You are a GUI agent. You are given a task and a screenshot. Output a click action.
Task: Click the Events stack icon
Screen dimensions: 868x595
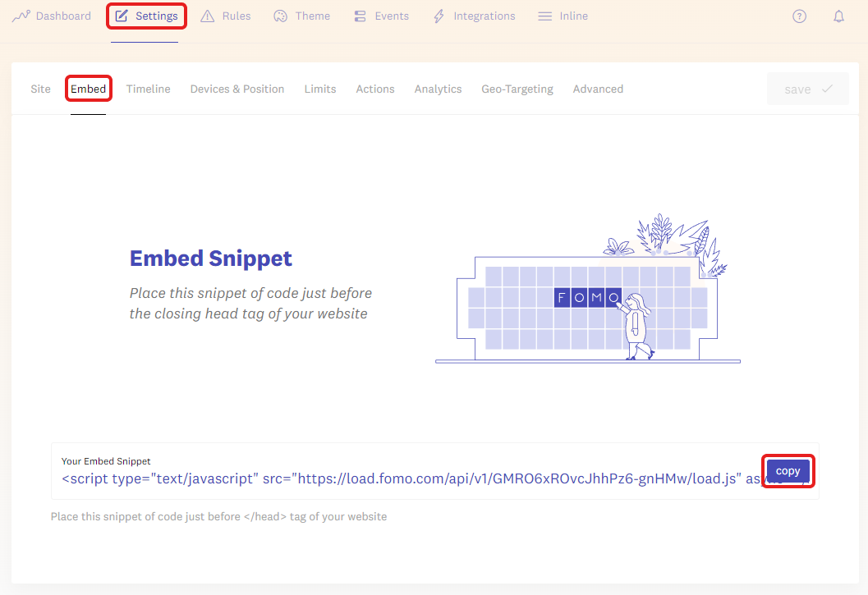360,16
